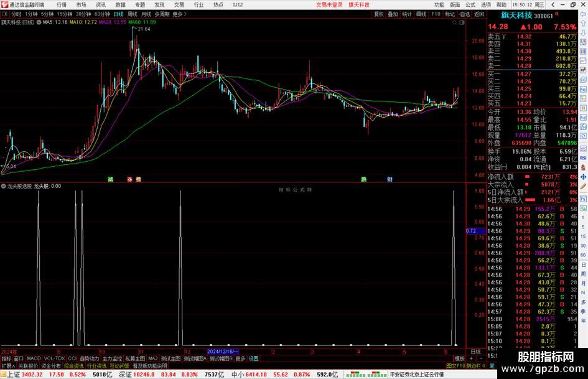Click the 跌 event marker on the chart

coord(363,179)
